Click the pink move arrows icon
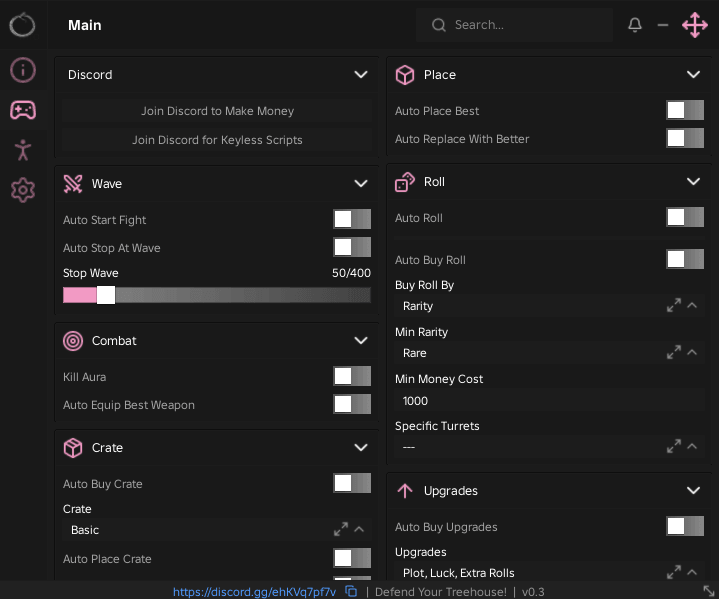 click(x=695, y=25)
